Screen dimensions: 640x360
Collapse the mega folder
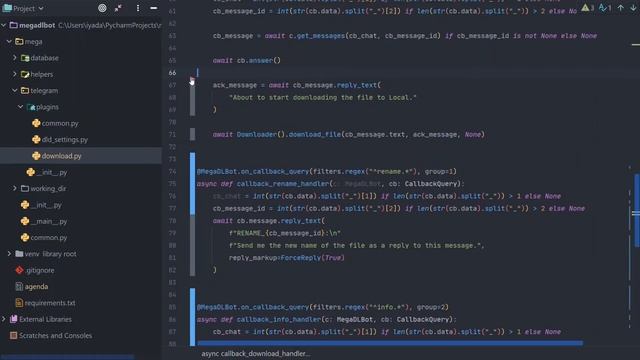pos(9,42)
